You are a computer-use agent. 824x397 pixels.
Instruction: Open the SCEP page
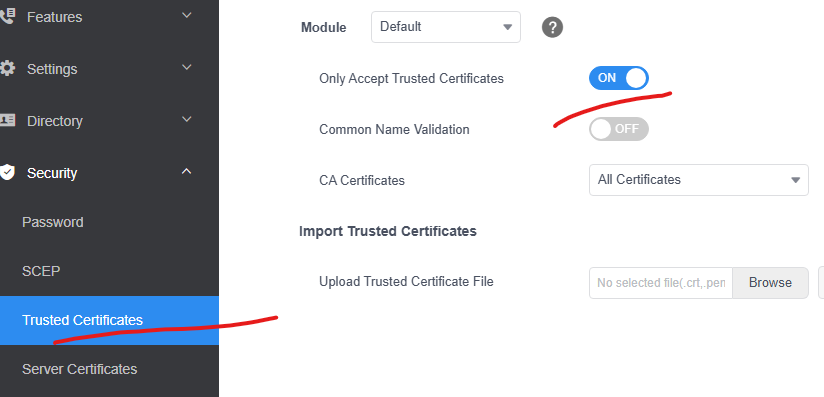click(x=41, y=271)
